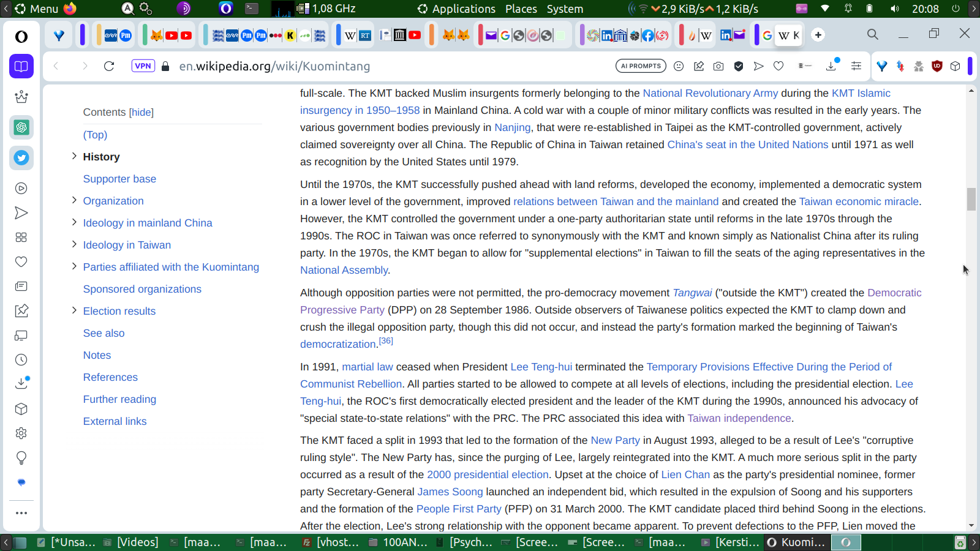
Task: Click the reload page button
Action: click(109, 66)
